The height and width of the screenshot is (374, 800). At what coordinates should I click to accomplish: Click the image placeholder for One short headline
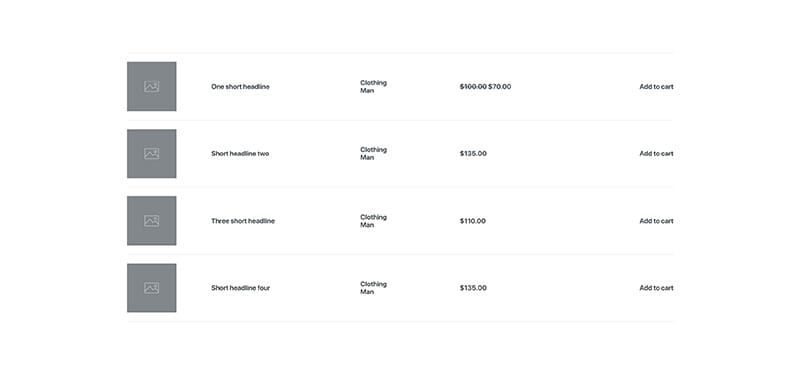point(152,86)
